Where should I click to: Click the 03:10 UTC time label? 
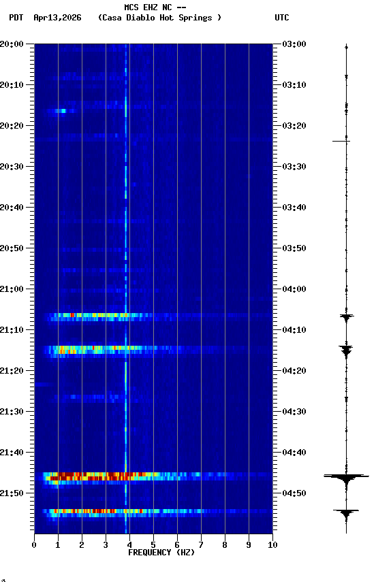point(294,85)
